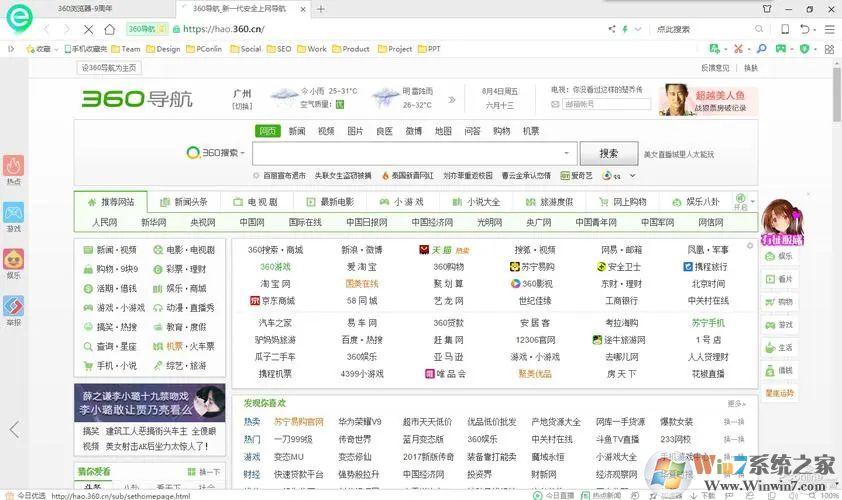Expand the bookmarks bar side arrow
The width and height of the screenshot is (842, 500).
click(x=11, y=49)
